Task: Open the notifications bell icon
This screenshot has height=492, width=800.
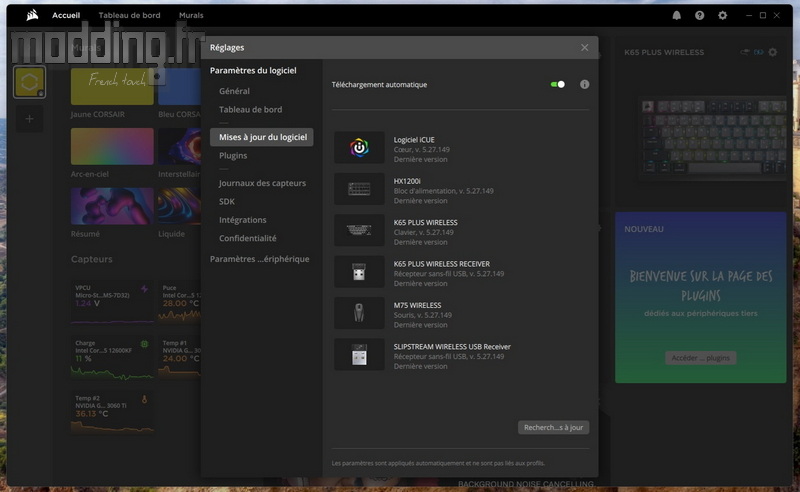Action: [677, 15]
